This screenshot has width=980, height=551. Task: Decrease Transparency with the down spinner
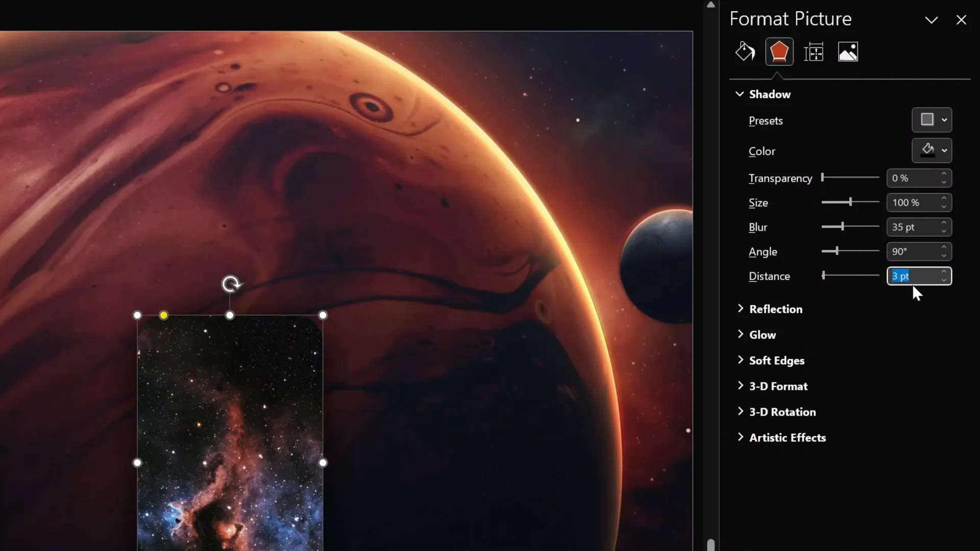pyautogui.click(x=944, y=182)
